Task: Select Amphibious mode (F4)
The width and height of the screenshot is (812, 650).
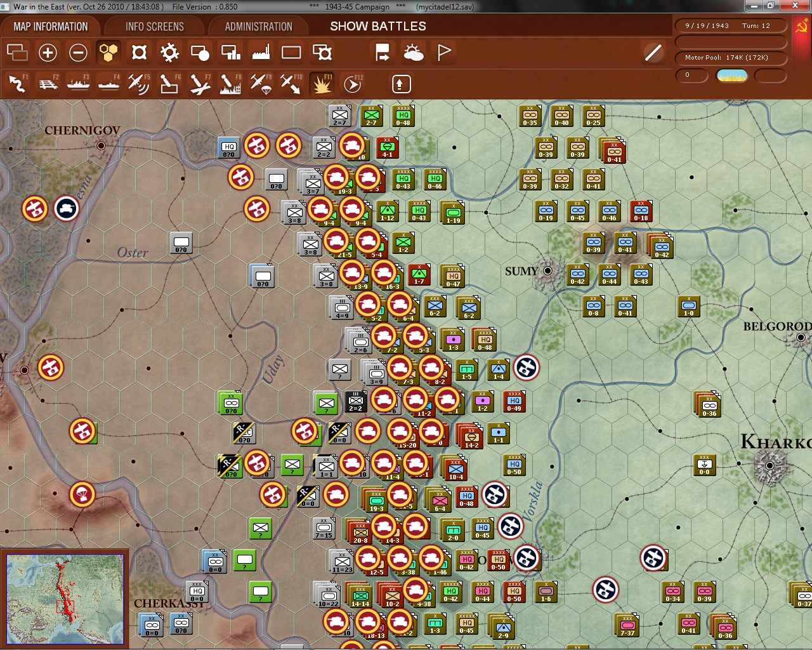Action: tap(108, 83)
